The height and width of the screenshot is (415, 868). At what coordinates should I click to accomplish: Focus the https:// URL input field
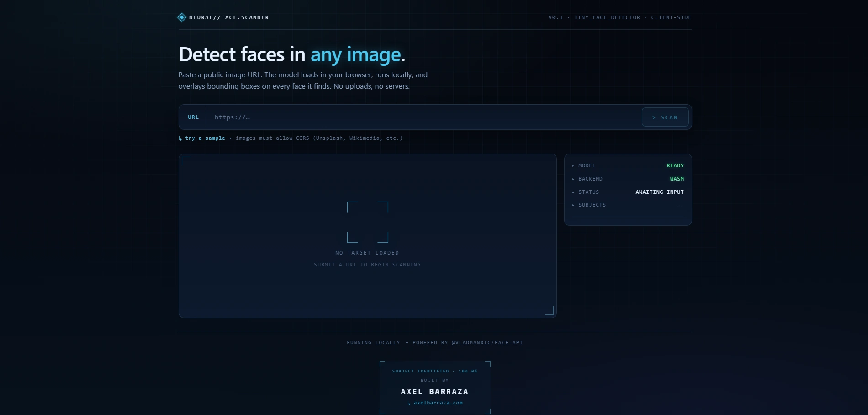click(424, 117)
